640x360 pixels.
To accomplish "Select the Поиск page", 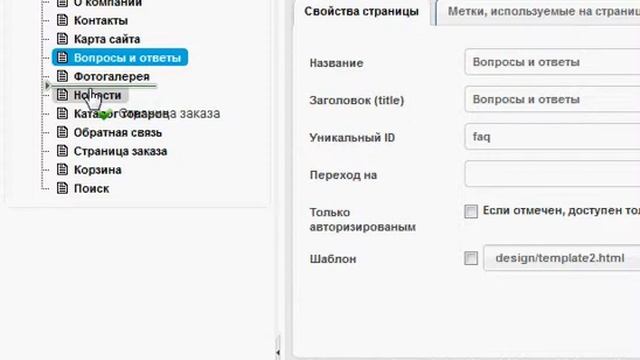I will pos(91,189).
